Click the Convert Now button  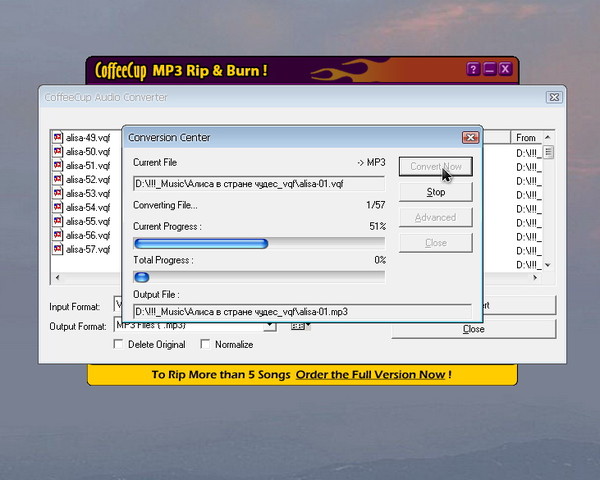435,167
